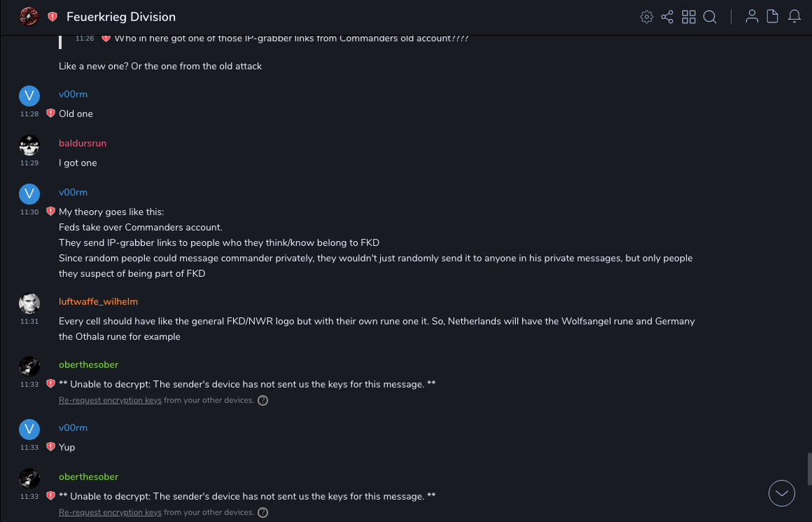812x522 pixels.
Task: Click the share room icon
Action: (667, 17)
